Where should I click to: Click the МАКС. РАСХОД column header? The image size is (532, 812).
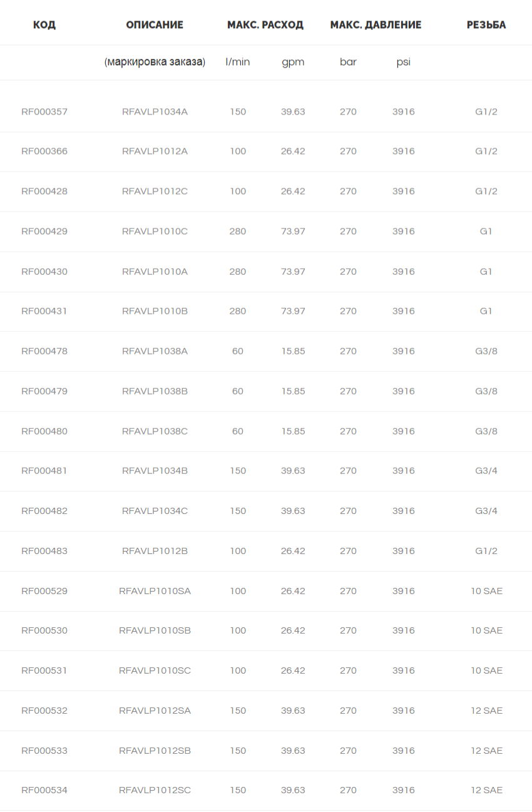(265, 25)
